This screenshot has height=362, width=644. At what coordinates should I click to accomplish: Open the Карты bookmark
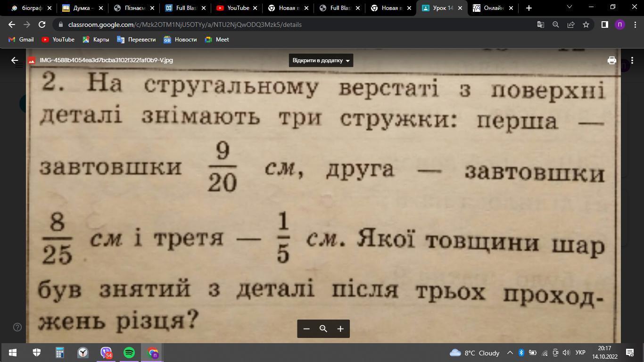coord(96,40)
